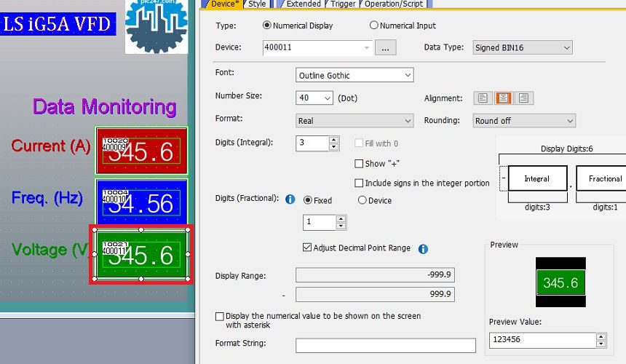The height and width of the screenshot is (364, 626).
Task: Click the Digits (Integral) value field
Action: [x=312, y=143]
